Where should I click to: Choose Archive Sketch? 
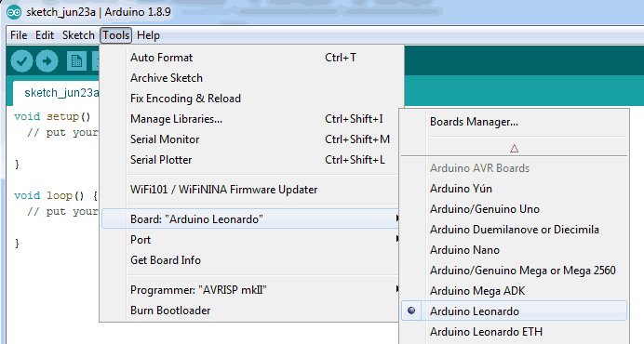point(250,78)
